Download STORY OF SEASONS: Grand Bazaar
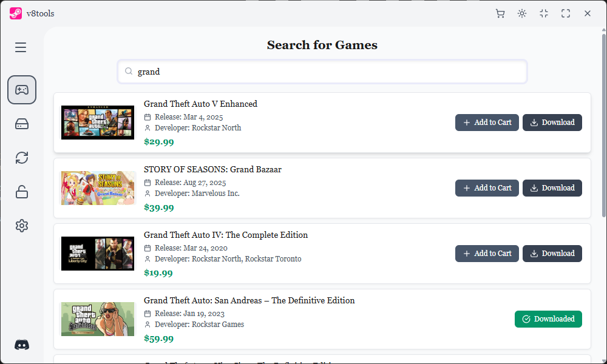 point(552,187)
